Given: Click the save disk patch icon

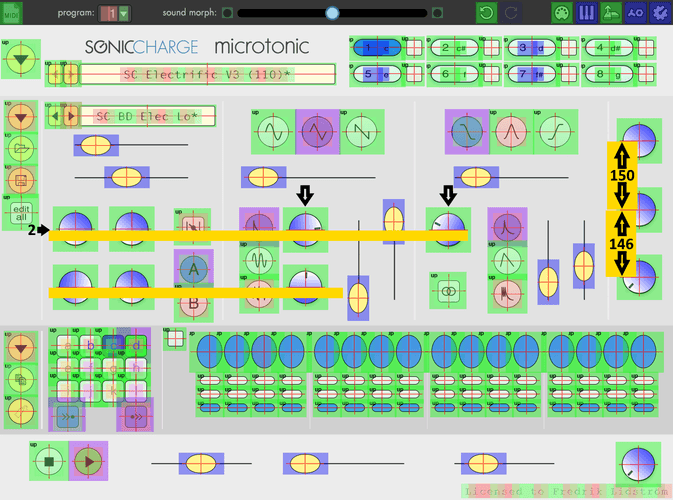Looking at the screenshot, I should click(21, 180).
